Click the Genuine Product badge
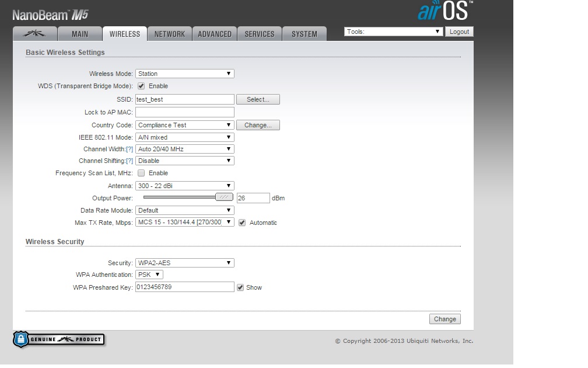The width and height of the screenshot is (588, 368). [59, 339]
